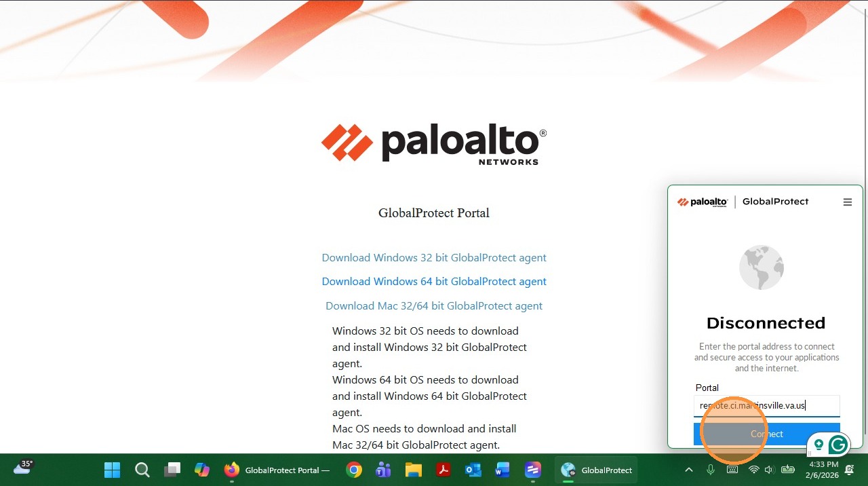Open Google Chrome from the taskbar

pos(353,470)
